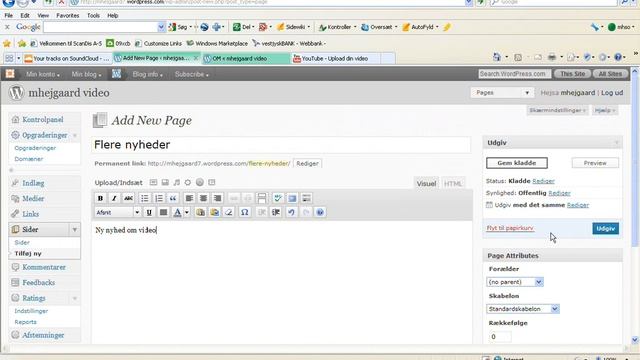The height and width of the screenshot is (360, 640).
Task: Edit the Status Kladde via Rediger
Action: (543, 181)
